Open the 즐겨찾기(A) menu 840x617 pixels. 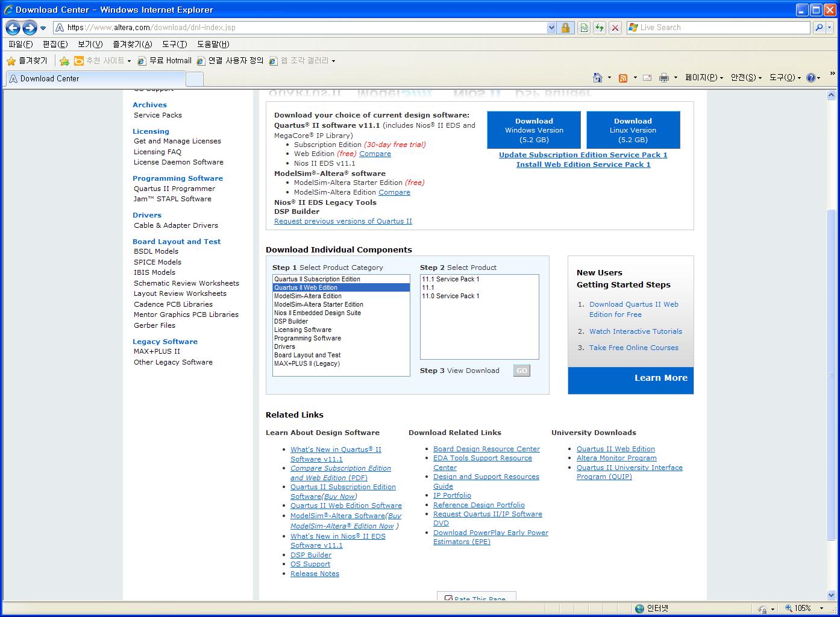(132, 44)
